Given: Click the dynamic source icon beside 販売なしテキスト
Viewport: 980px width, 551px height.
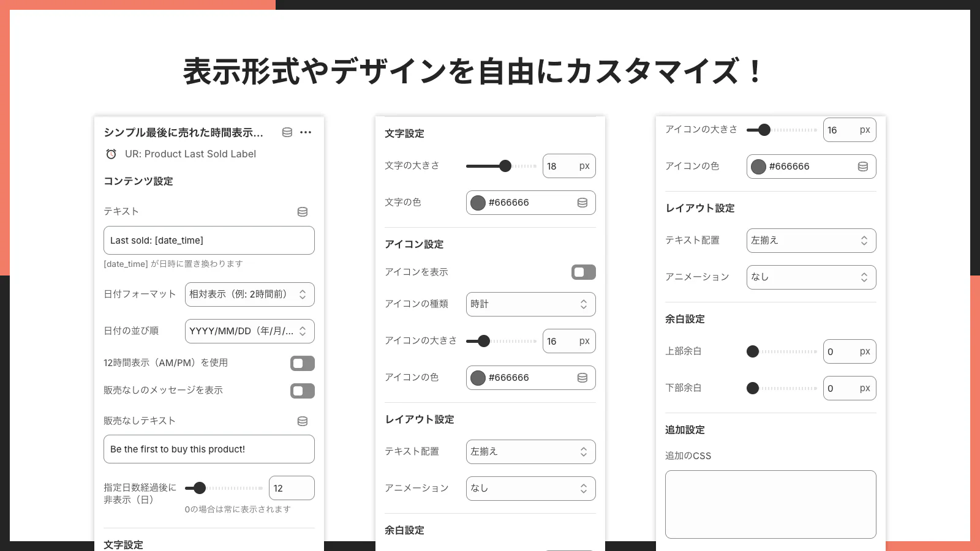Looking at the screenshot, I should 302,421.
